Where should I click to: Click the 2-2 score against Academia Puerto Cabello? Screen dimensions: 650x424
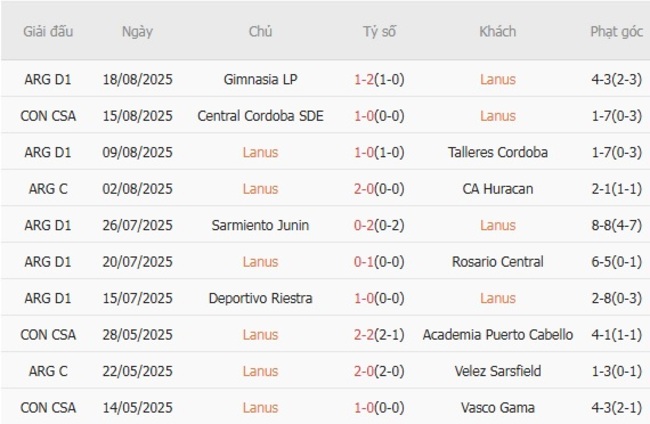pyautogui.click(x=365, y=335)
